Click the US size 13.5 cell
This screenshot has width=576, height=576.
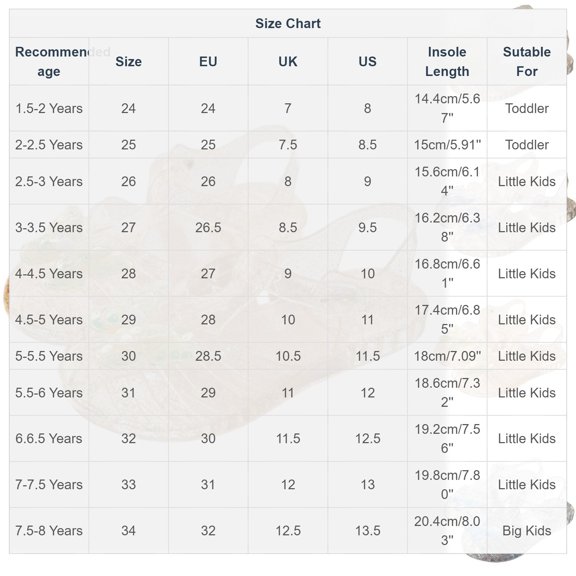click(367, 530)
